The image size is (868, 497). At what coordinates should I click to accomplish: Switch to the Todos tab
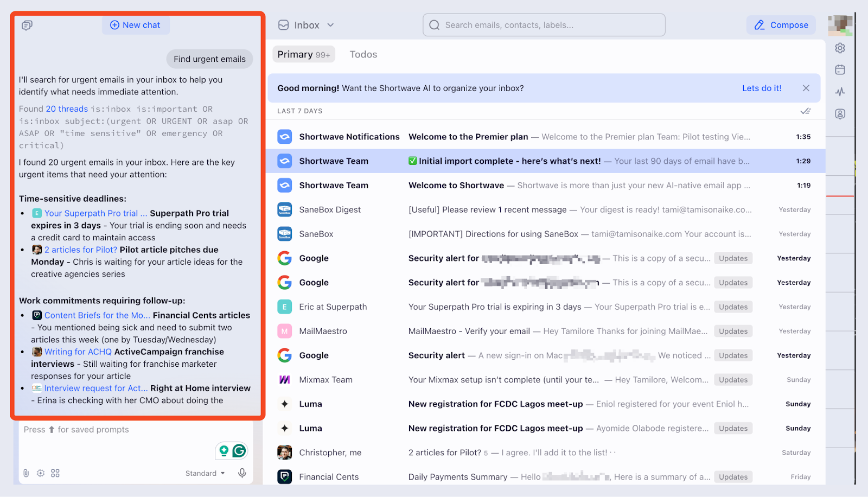[363, 54]
